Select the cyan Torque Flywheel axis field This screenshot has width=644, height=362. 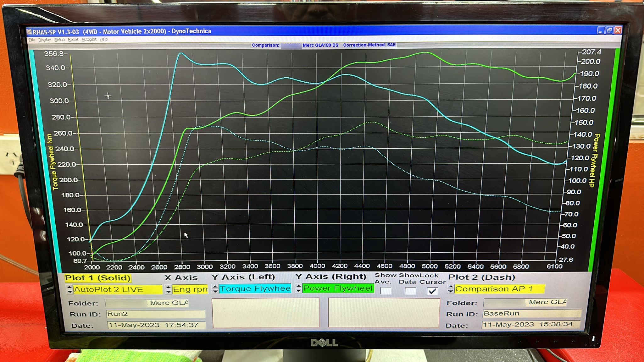255,288
